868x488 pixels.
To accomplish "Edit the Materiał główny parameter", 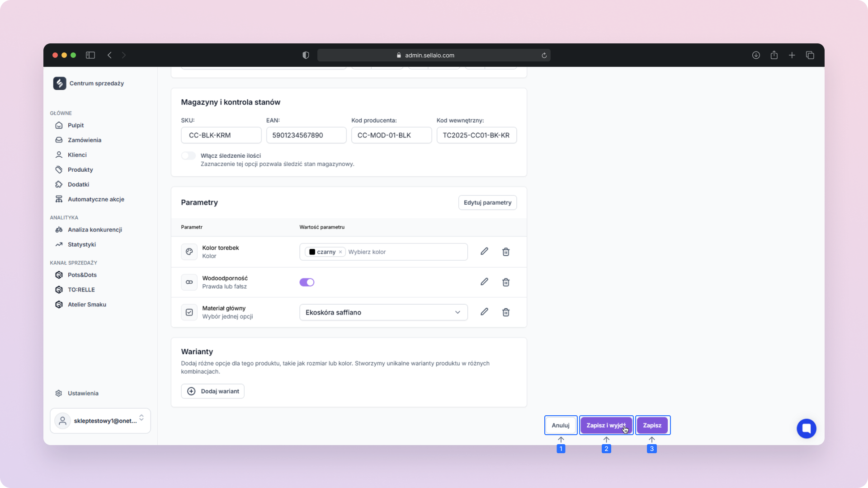I will tap(484, 312).
